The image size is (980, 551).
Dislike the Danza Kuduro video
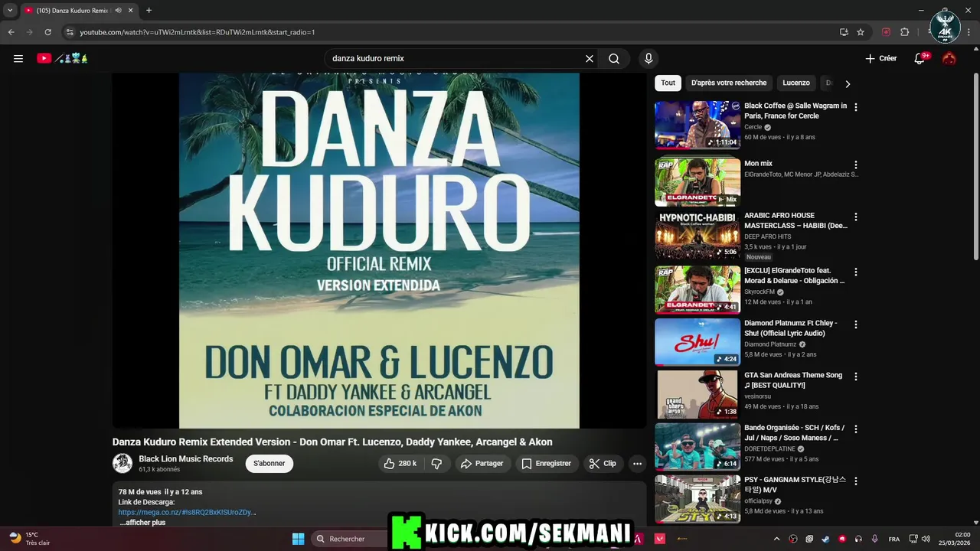pyautogui.click(x=436, y=463)
